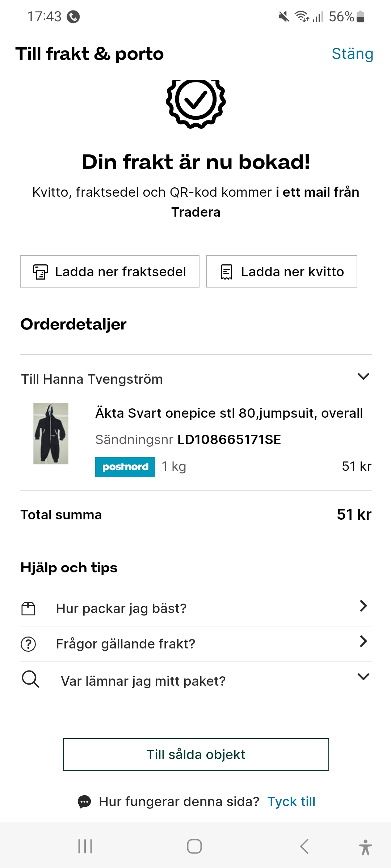Click the Till sålda objekt button
The image size is (391, 868).
click(196, 754)
